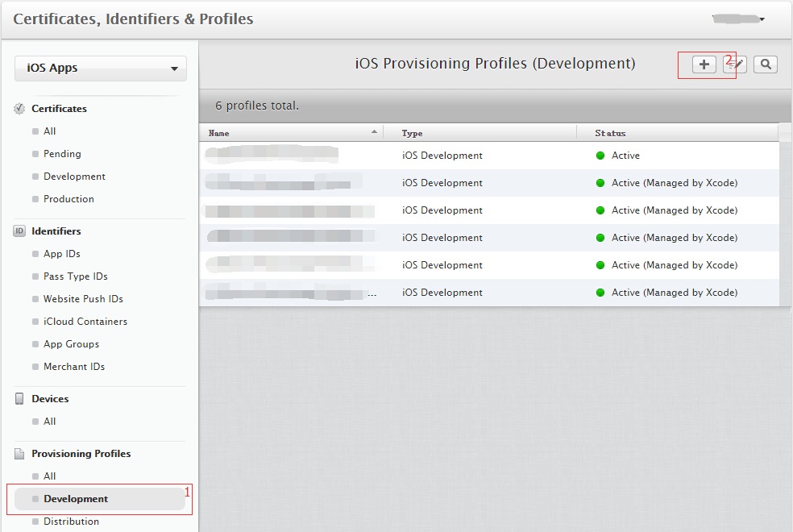Click the Identifiers section heading
The height and width of the screenshot is (532, 793).
[x=56, y=231]
